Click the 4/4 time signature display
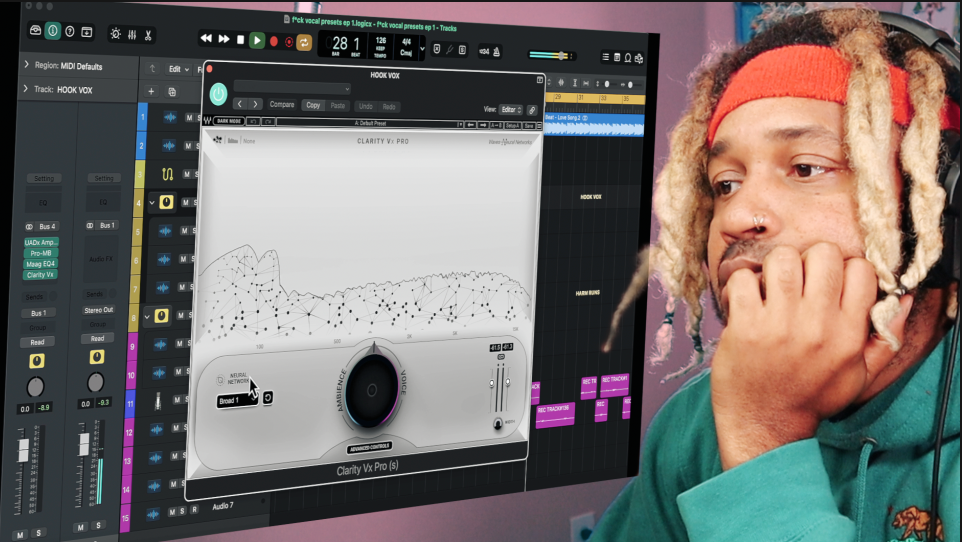Viewport: 962px width, 542px height. (406, 42)
